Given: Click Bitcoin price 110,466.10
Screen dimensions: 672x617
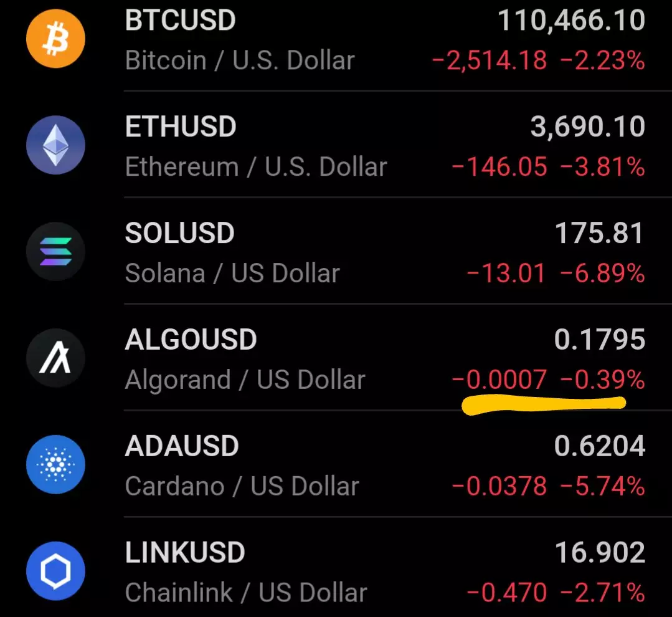Looking at the screenshot, I should tap(571, 21).
